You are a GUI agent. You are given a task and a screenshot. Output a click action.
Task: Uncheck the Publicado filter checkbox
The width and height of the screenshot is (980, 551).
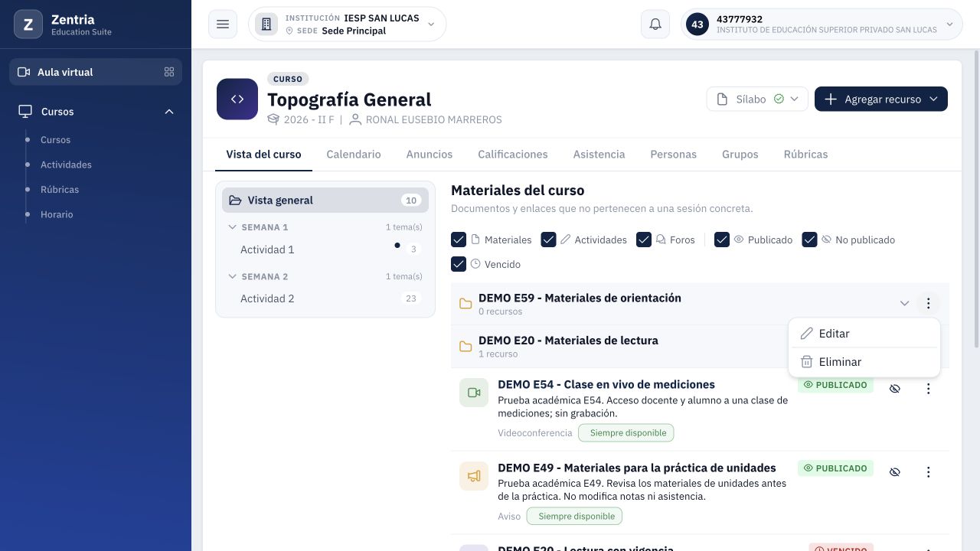(x=722, y=240)
